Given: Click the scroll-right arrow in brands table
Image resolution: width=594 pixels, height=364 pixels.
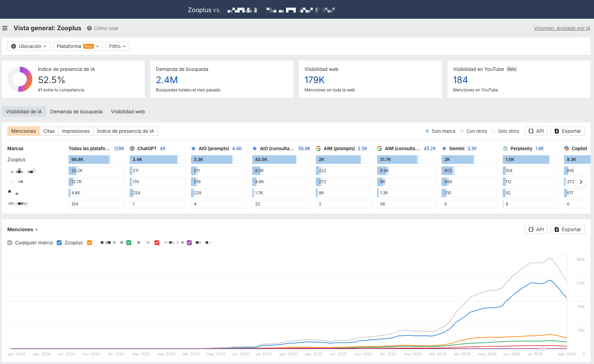Looking at the screenshot, I should click(x=581, y=182).
